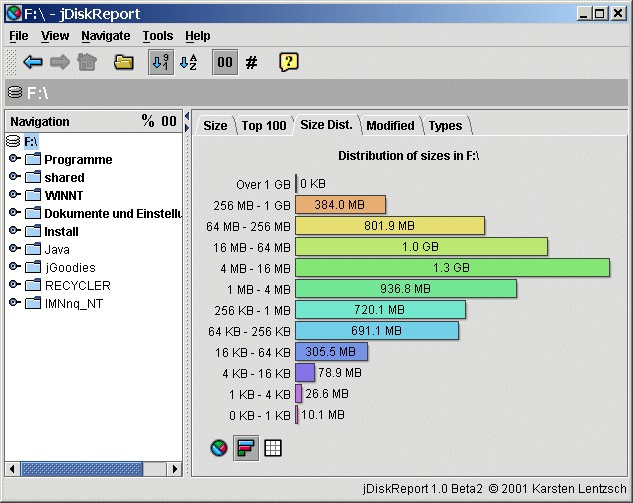This screenshot has width=633, height=503.
Task: Expand the IMNnq_NT folder node
Action: pos(15,302)
